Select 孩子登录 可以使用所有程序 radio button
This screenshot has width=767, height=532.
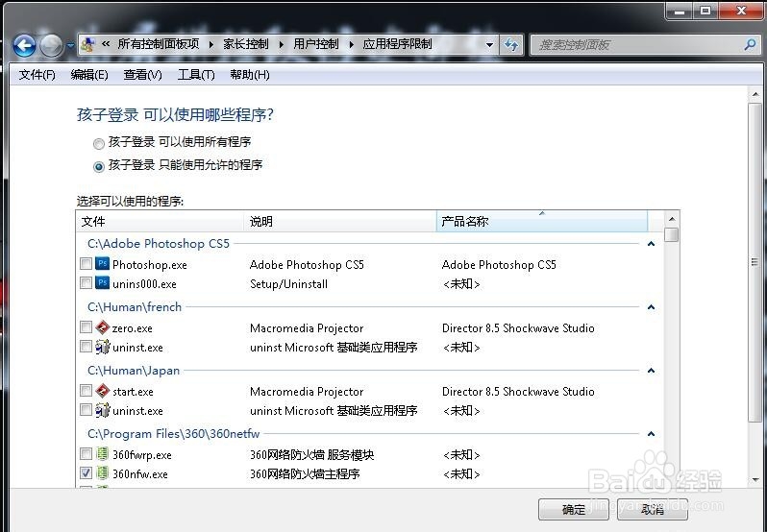tap(99, 144)
